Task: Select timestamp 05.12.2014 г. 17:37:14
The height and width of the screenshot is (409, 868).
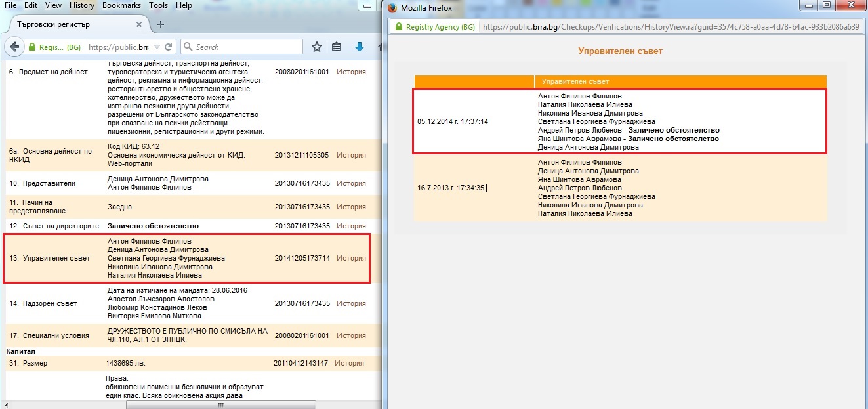Action: (x=453, y=121)
